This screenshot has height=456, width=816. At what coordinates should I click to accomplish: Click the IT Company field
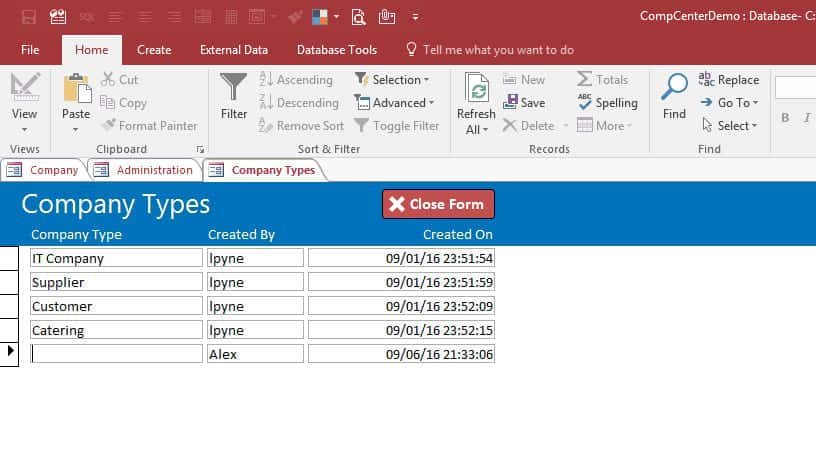click(x=116, y=258)
